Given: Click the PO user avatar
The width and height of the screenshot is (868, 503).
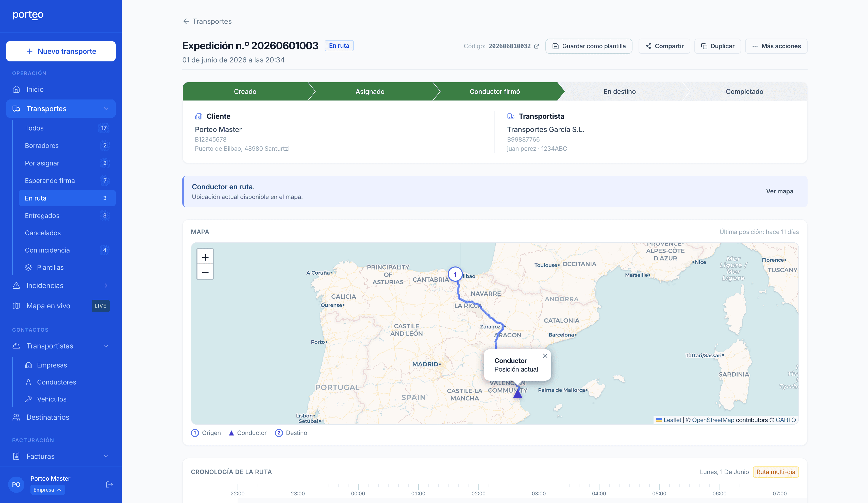Looking at the screenshot, I should (16, 484).
